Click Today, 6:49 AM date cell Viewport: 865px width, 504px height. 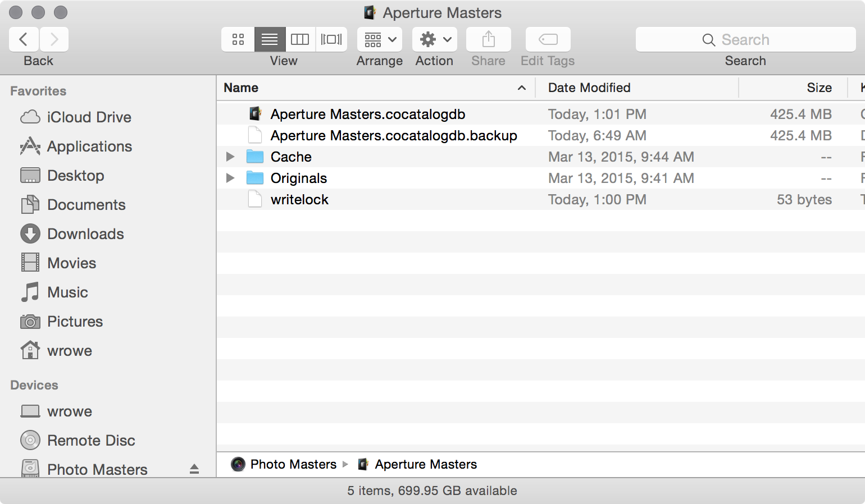[x=597, y=135]
